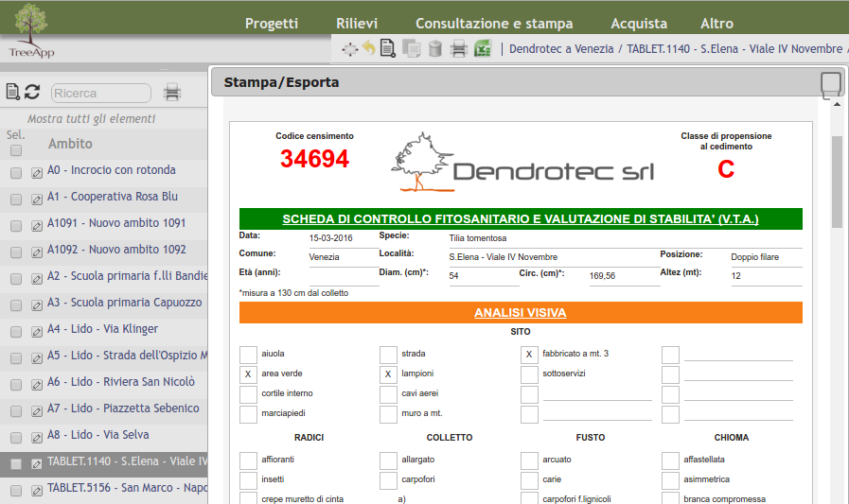Check the box for A4 - Lido - Via Klinger
The width and height of the screenshot is (849, 504).
[x=16, y=332]
